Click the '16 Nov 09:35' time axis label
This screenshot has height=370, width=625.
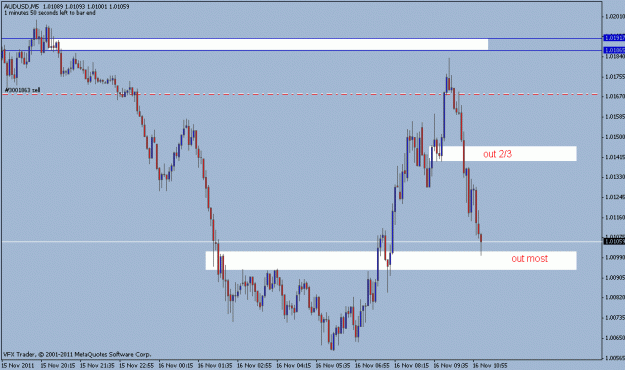tap(451, 365)
